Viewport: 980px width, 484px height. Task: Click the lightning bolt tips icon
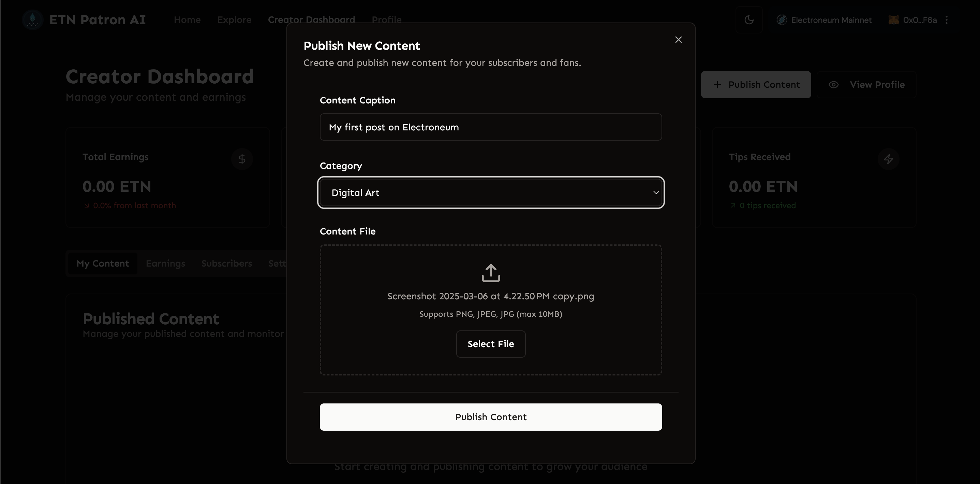tap(888, 159)
